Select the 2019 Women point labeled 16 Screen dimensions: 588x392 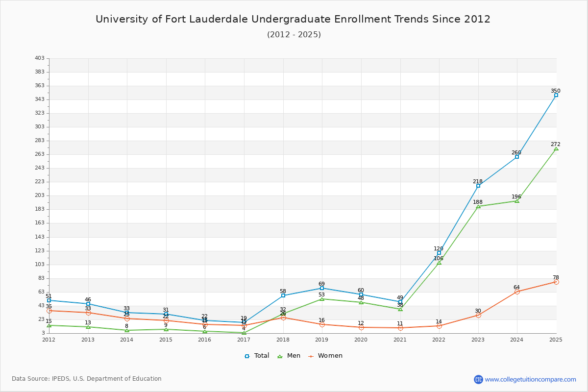[322, 324]
